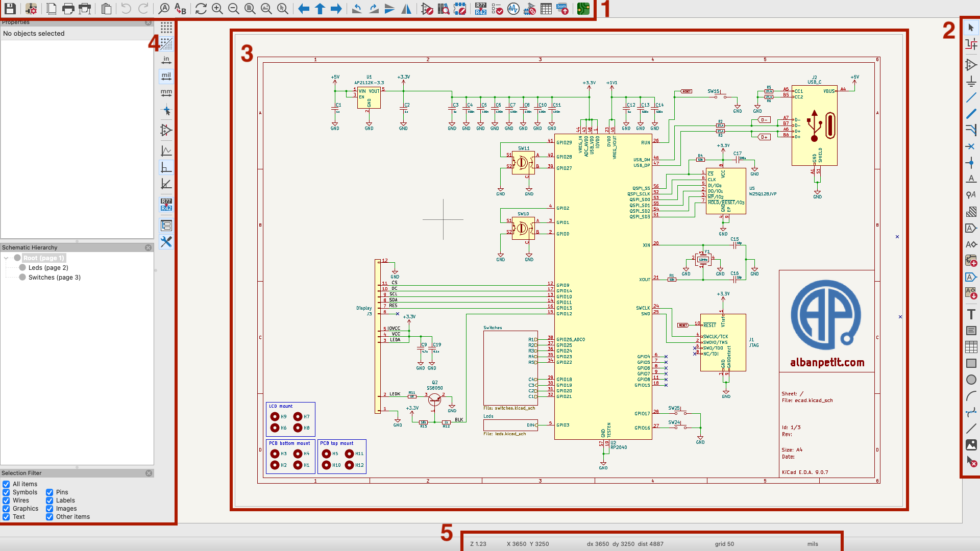980x551 pixels.
Task: Open the Generate Bill of Materials icon
Action: (x=562, y=9)
